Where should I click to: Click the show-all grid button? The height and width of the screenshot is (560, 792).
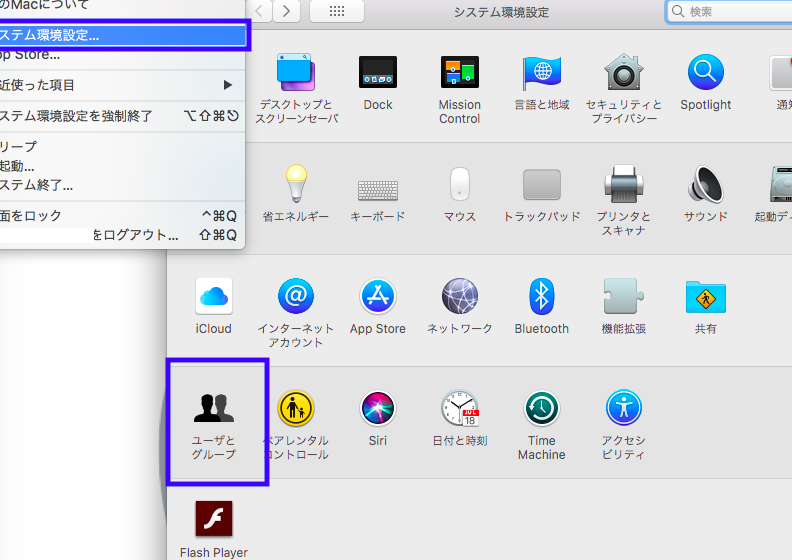point(337,11)
